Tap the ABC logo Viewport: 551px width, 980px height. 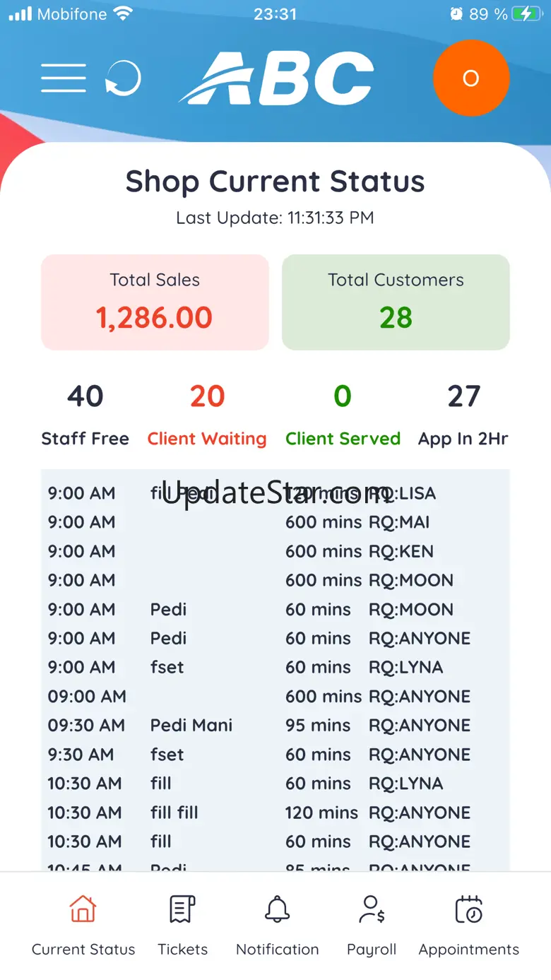[277, 78]
